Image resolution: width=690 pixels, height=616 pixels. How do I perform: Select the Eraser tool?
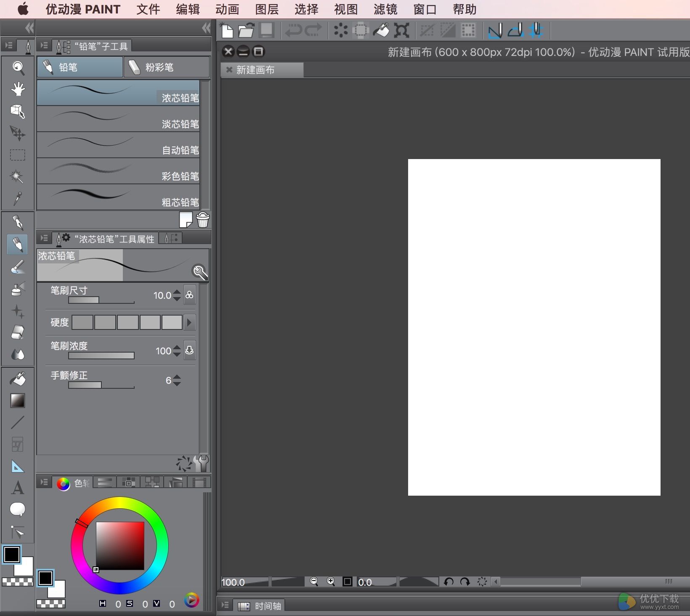pos(18,332)
